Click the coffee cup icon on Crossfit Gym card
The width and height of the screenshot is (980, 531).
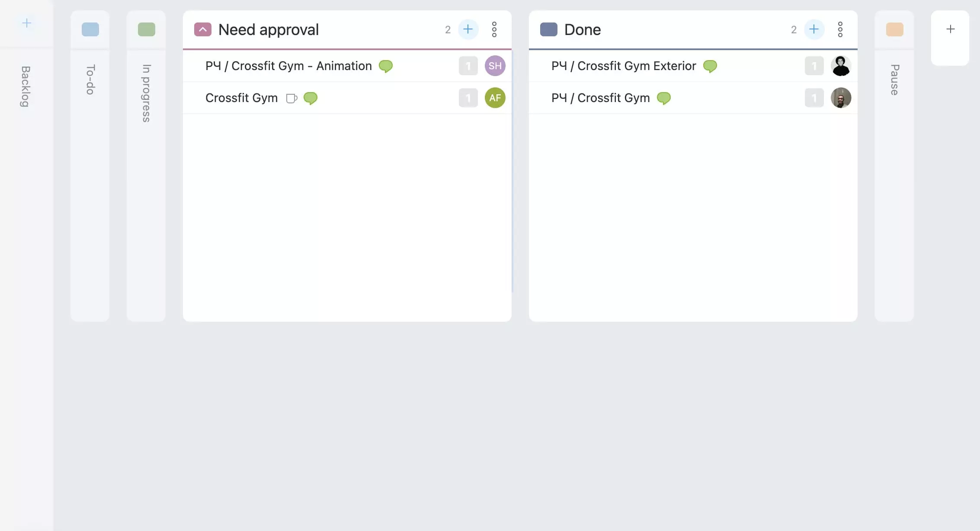(292, 99)
